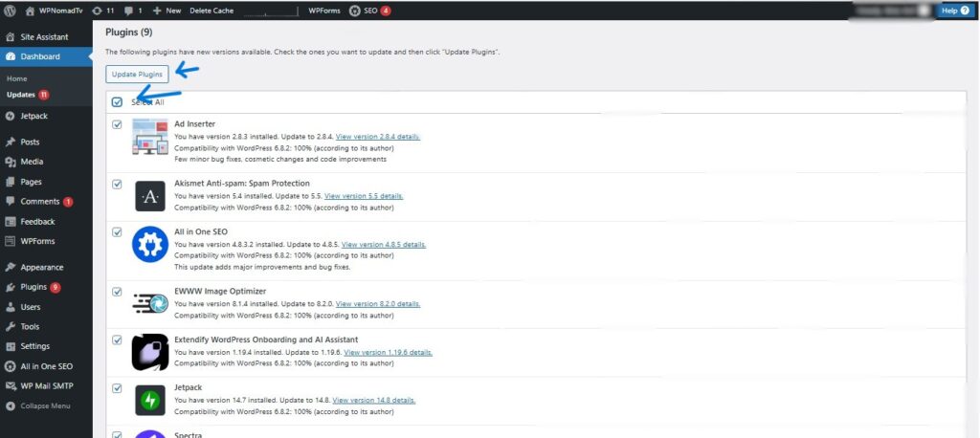Screen dimensions: 980x438
Task: Expand the Help dropdown tab
Action: pos(954,11)
